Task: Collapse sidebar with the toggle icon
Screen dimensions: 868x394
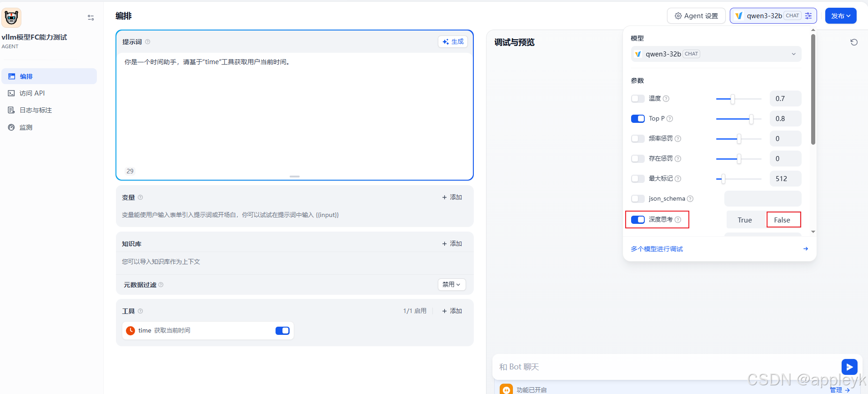Action: pos(91,18)
